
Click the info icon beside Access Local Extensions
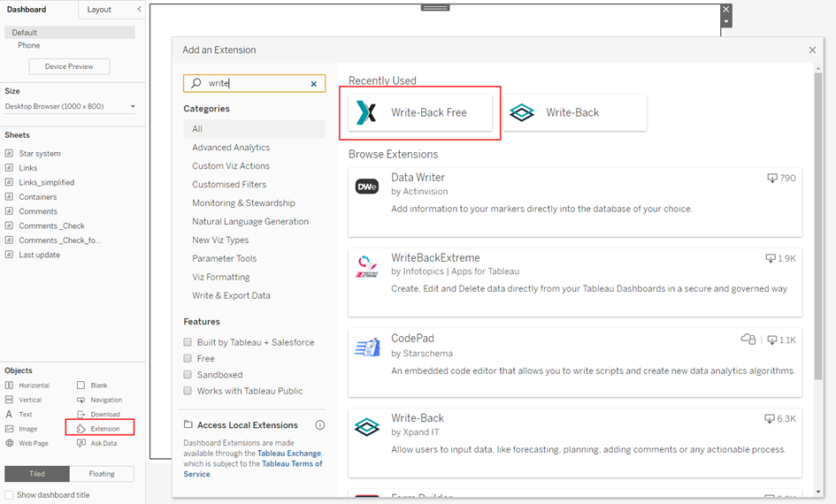click(320, 424)
